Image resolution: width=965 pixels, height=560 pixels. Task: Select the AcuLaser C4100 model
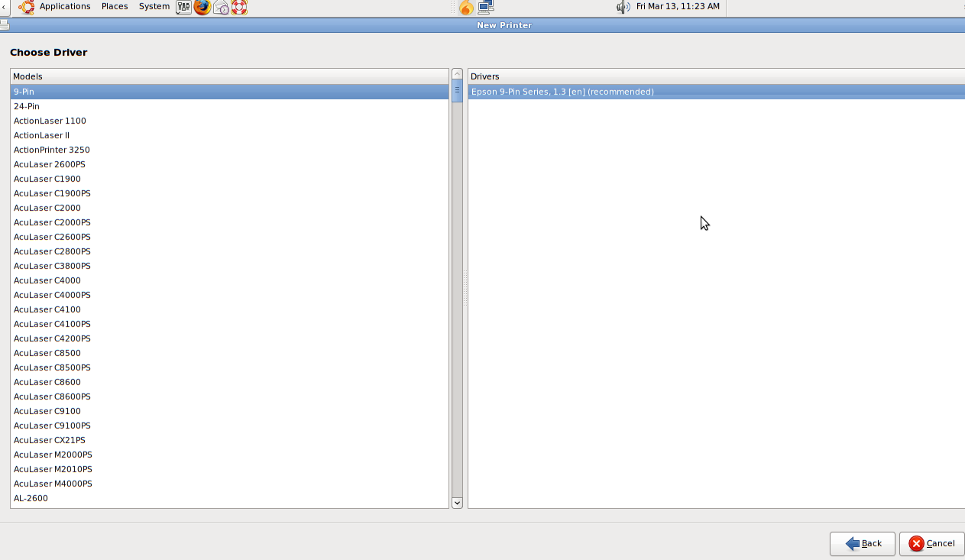coord(229,309)
